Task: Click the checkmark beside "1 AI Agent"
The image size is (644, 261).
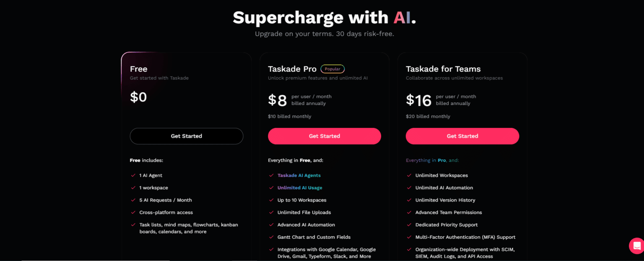Action: coord(133,175)
